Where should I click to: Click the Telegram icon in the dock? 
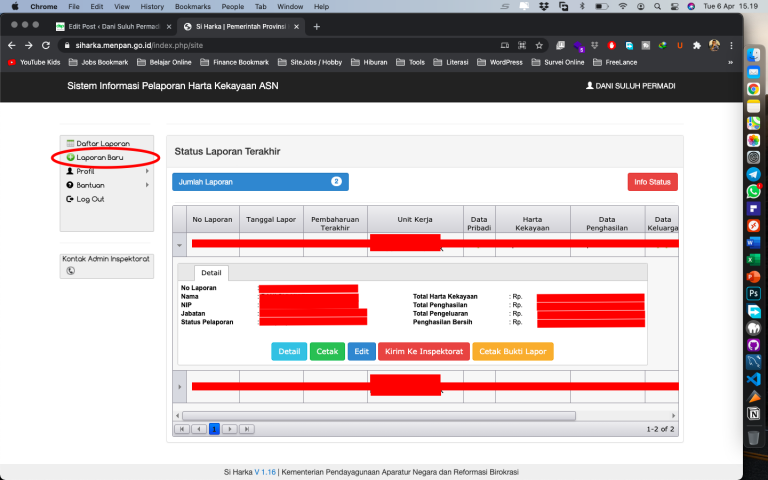coord(753,174)
